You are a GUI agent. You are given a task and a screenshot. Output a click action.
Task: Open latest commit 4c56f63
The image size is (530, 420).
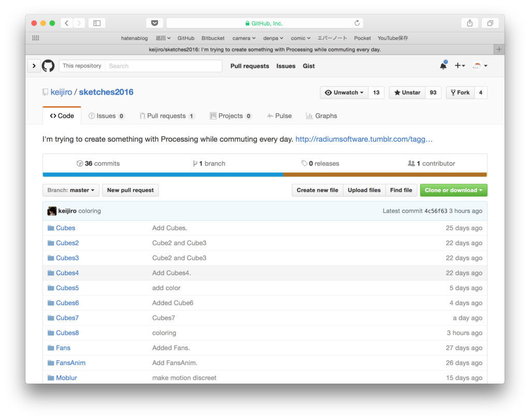point(436,211)
